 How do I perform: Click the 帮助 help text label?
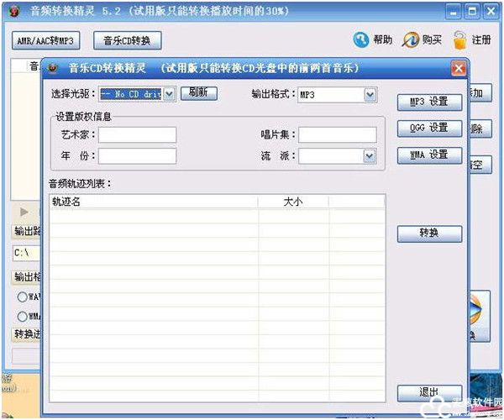[382, 39]
